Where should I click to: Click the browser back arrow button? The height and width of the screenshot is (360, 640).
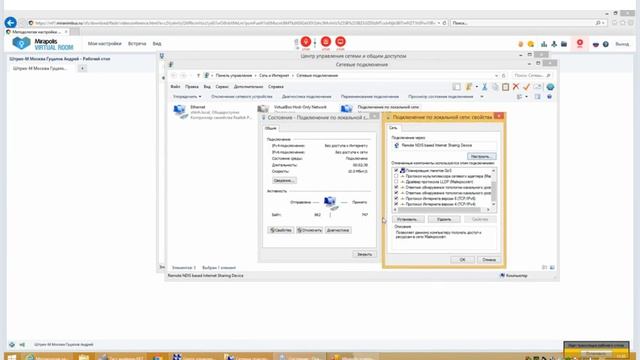(11, 22)
